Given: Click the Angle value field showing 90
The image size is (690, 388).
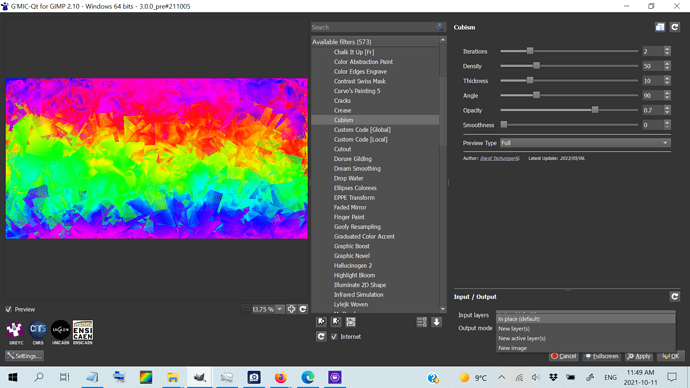Looking at the screenshot, I should 653,95.
